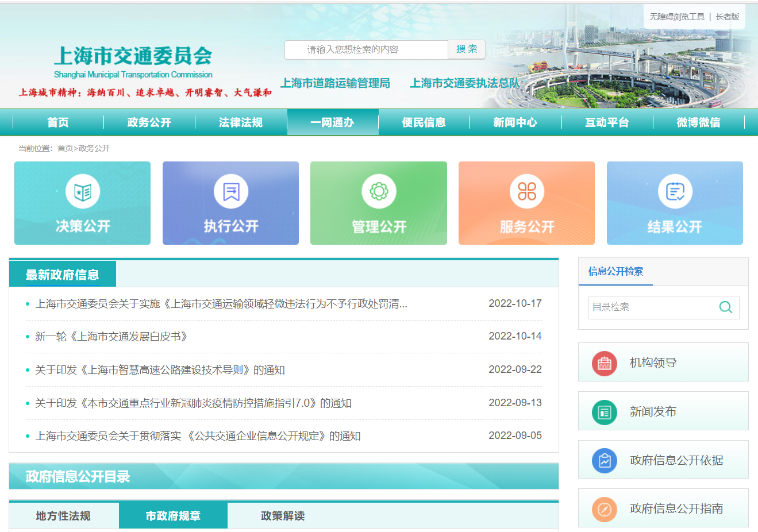Image resolution: width=758 pixels, height=532 pixels.
Task: Click the 服务公开 four-squares icon
Action: coord(526,191)
